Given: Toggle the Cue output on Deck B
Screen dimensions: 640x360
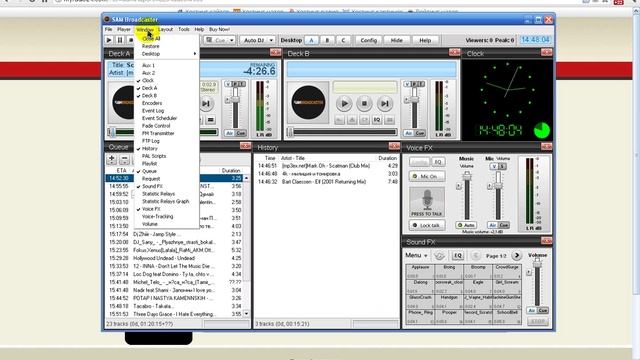Looking at the screenshot, I should pyautogui.click(x=419, y=133).
